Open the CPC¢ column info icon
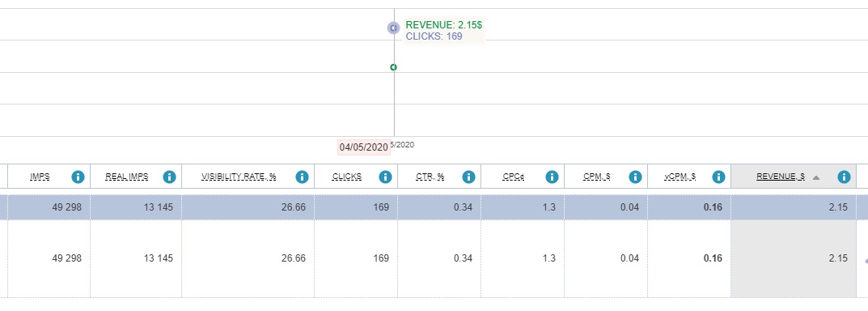Viewport: 868px width, 311px height. pyautogui.click(x=552, y=177)
